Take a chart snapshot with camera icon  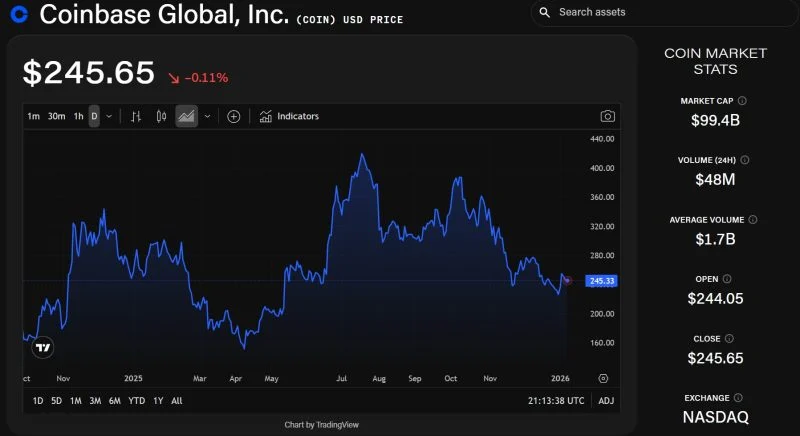607,116
